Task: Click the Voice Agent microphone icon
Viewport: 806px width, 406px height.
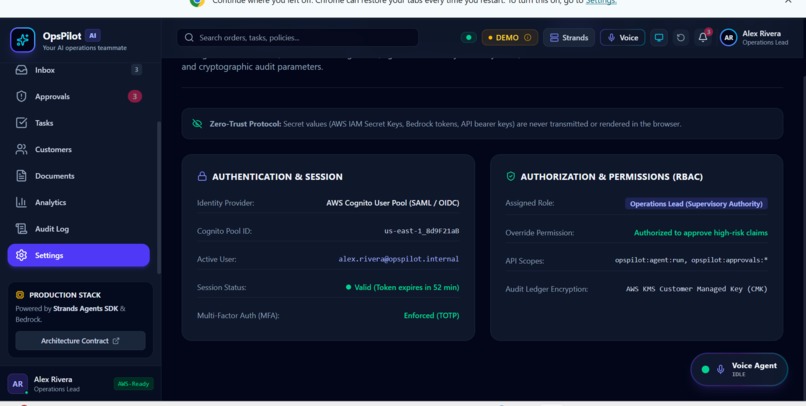Action: tap(721, 370)
